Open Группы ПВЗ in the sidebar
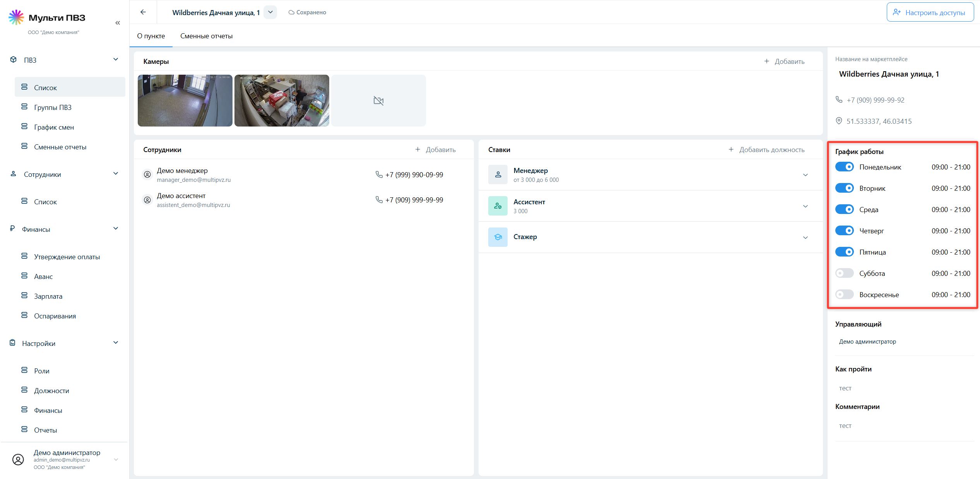This screenshot has width=980, height=479. tap(70, 107)
